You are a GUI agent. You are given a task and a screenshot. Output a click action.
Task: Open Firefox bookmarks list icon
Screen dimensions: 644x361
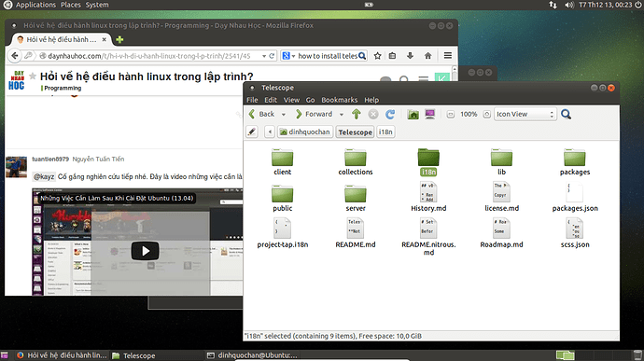point(392,56)
